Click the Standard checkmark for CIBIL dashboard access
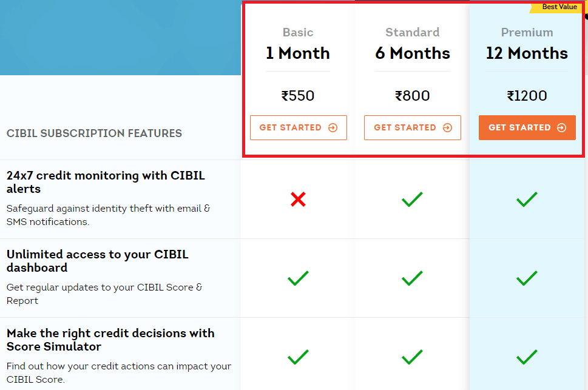This screenshot has width=588, height=390. [412, 278]
